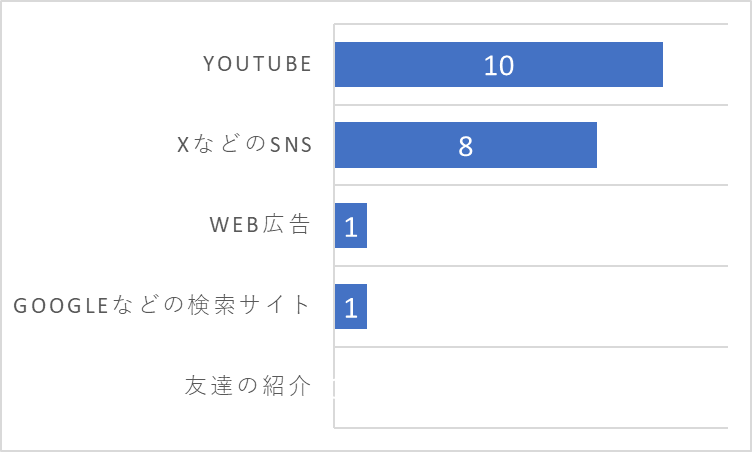This screenshot has height=452, width=752.
Task: Click the 1 label on WEB広告 bar
Action: pyautogui.click(x=351, y=227)
